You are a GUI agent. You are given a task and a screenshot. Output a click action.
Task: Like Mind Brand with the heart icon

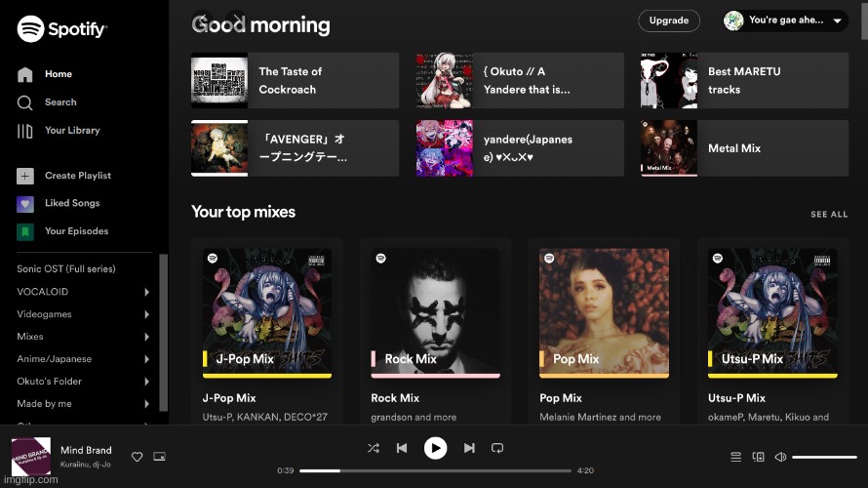coord(137,457)
